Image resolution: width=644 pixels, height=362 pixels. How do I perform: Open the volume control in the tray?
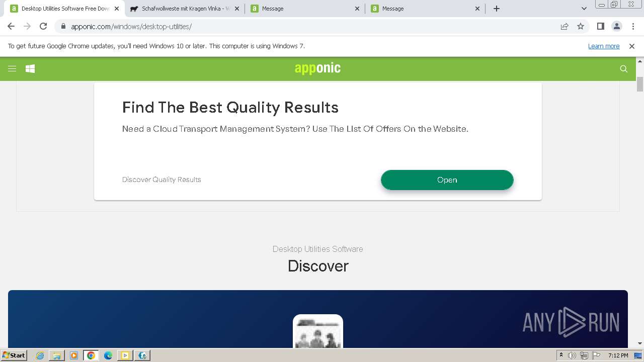572,355
